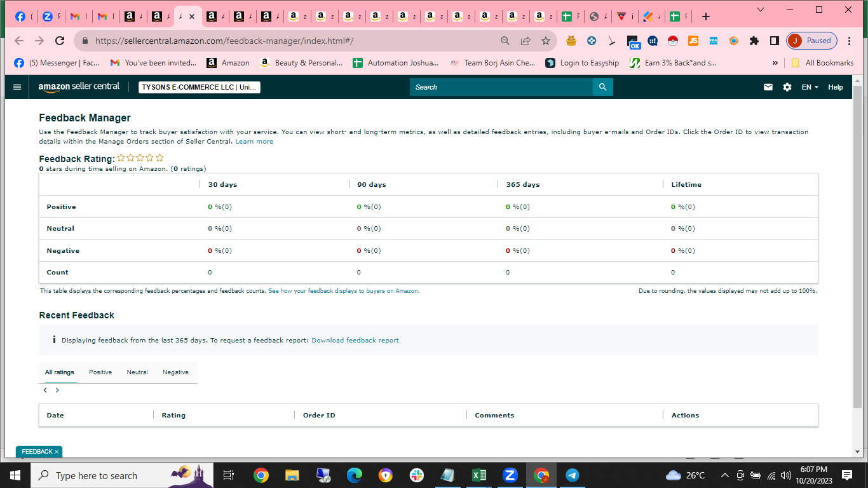The width and height of the screenshot is (868, 488).
Task: Click the Learn more link
Action: [254, 142]
